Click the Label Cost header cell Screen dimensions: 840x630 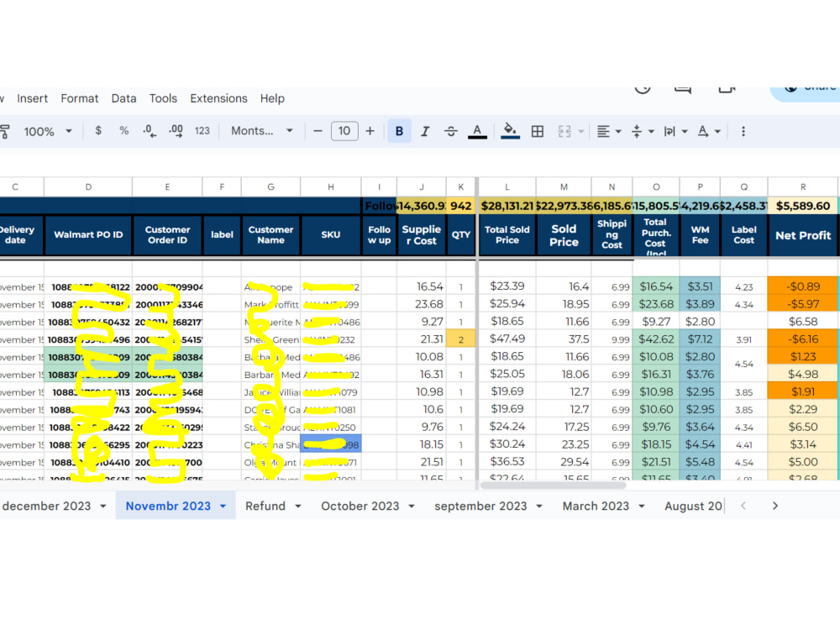743,235
